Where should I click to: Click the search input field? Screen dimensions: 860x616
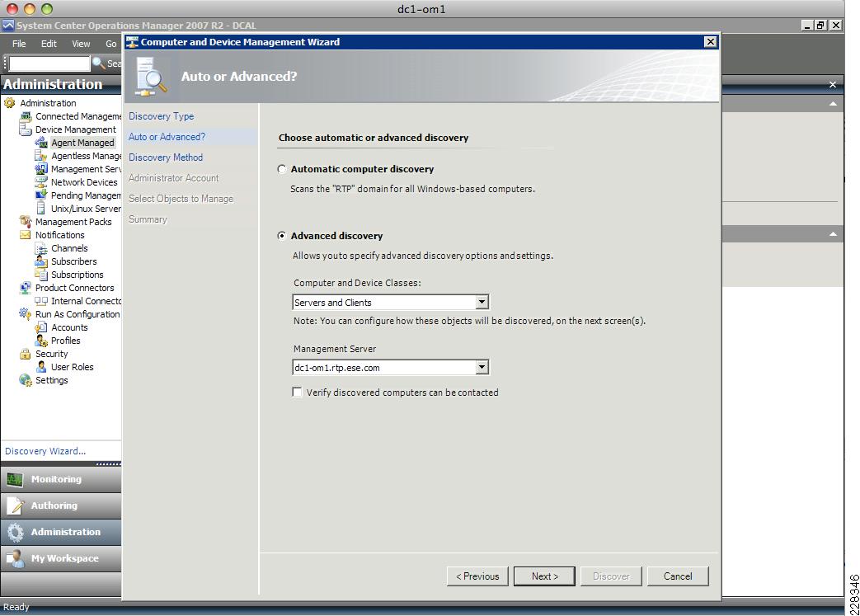click(49, 63)
